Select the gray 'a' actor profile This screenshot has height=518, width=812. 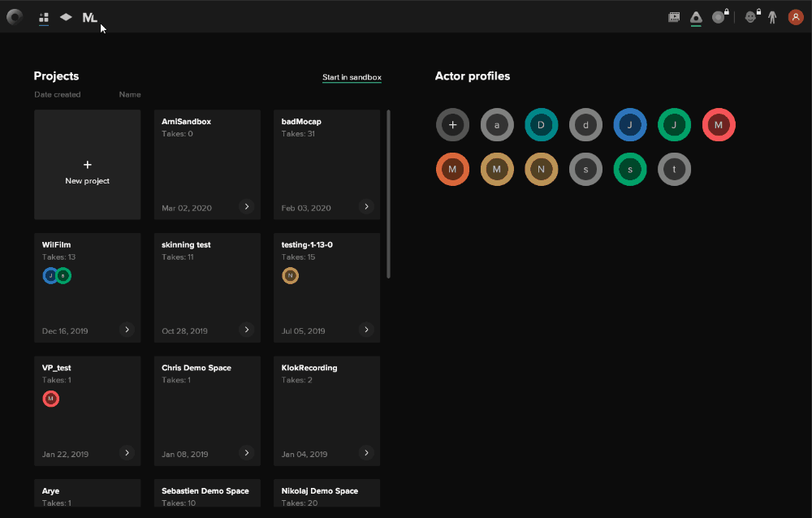click(497, 125)
